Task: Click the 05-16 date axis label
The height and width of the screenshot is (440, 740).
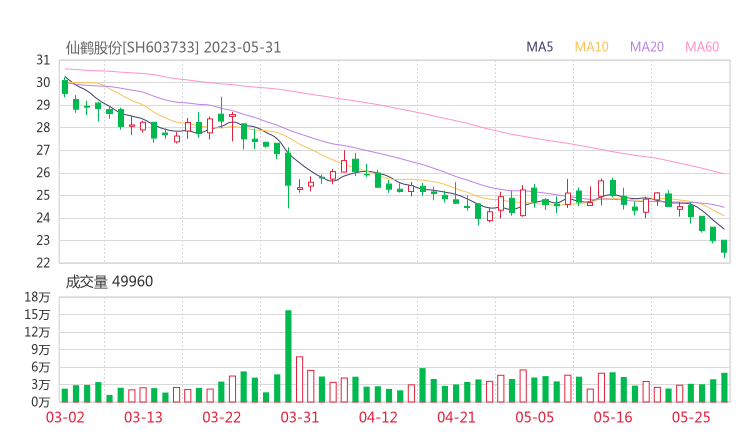Action: (x=613, y=417)
